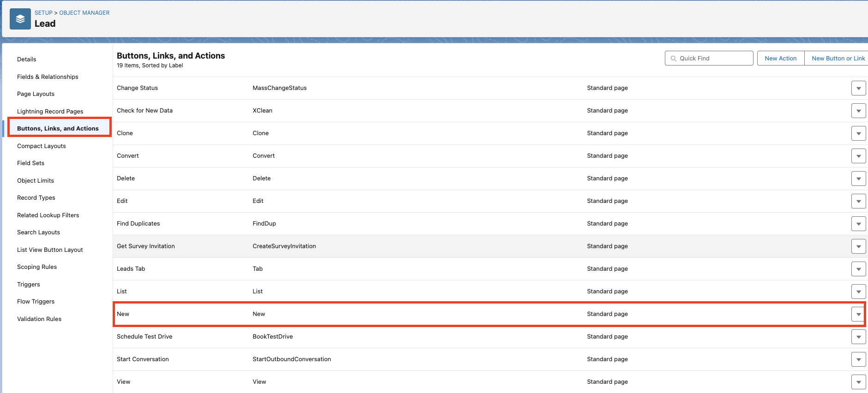Viewport: 868px width, 393px height.
Task: Click the XClean name cell
Action: (x=262, y=111)
